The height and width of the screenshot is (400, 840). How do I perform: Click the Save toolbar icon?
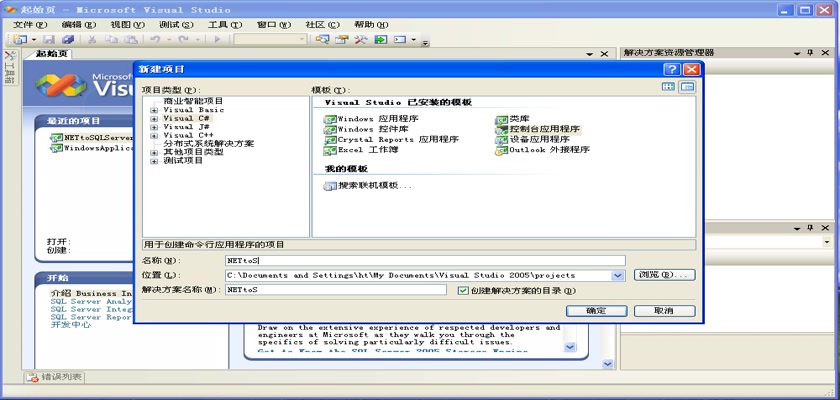49,40
